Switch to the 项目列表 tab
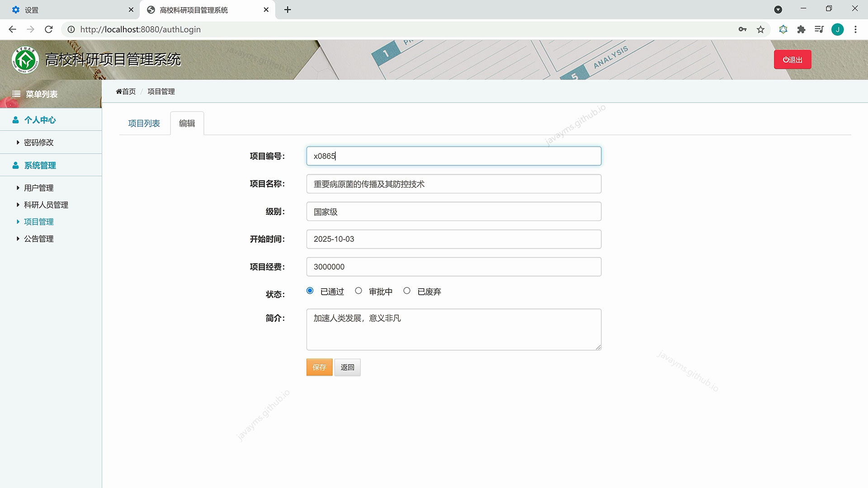The height and width of the screenshot is (488, 868). (144, 123)
